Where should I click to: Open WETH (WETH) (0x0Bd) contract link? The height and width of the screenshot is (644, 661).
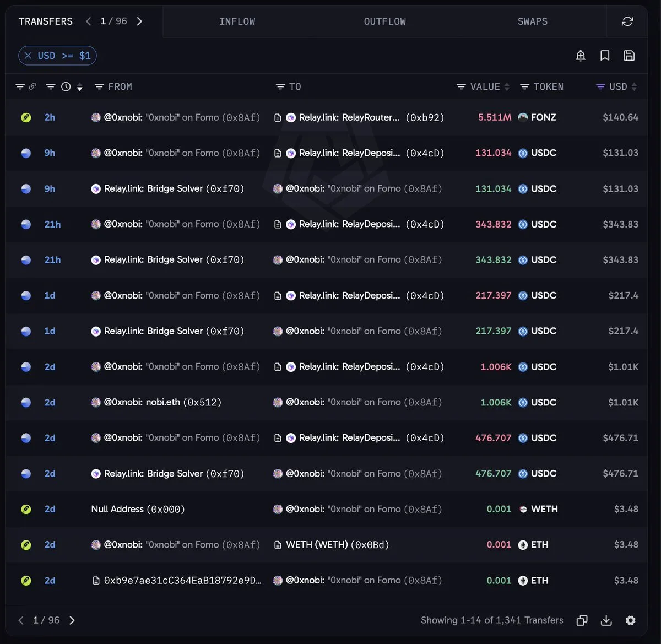pyautogui.click(x=337, y=545)
